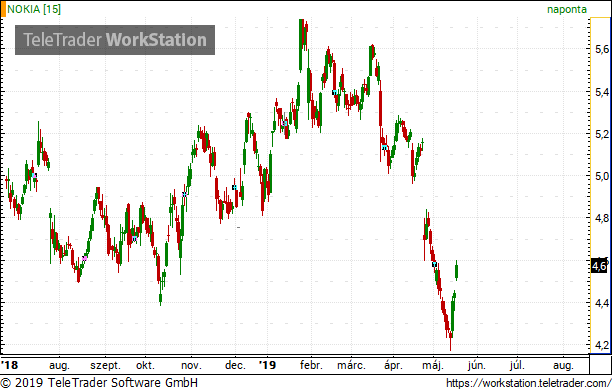This screenshot has height=392, width=612.
Task: Click the 'máj.' date axis label
Action: pos(433,366)
